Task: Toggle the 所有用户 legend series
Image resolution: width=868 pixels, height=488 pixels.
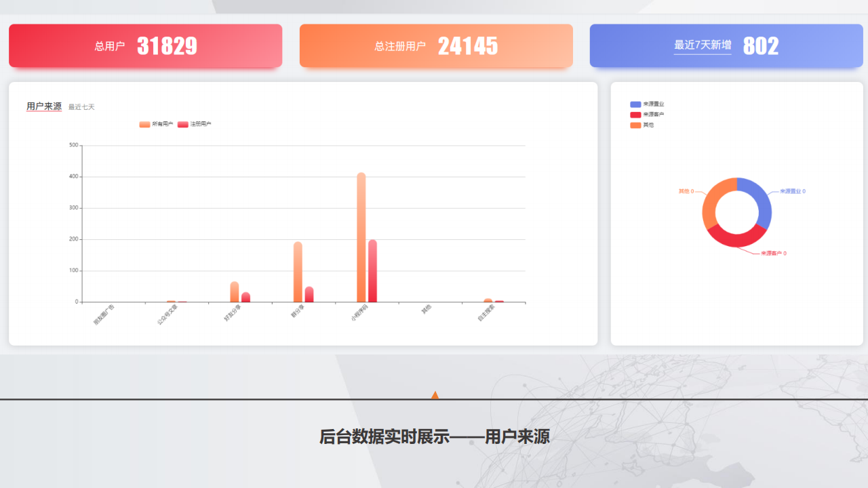Action: point(156,124)
